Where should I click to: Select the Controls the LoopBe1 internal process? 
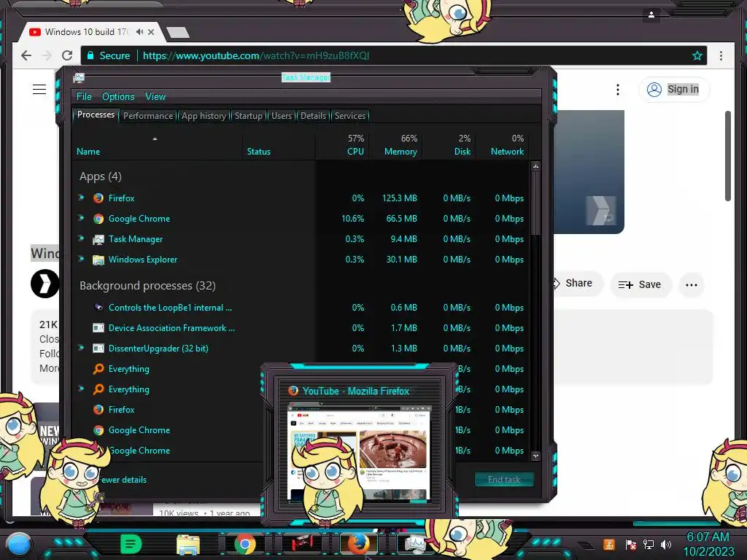tap(300, 308)
